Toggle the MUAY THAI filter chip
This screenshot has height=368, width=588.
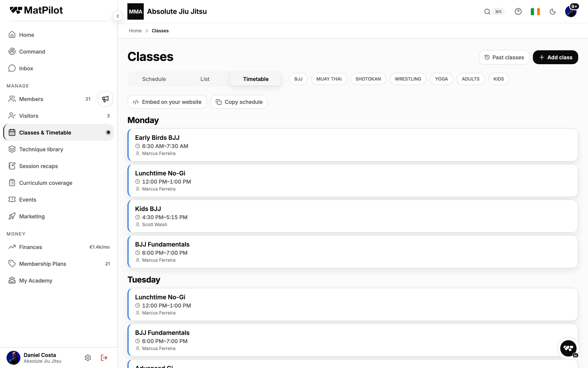[x=329, y=79]
